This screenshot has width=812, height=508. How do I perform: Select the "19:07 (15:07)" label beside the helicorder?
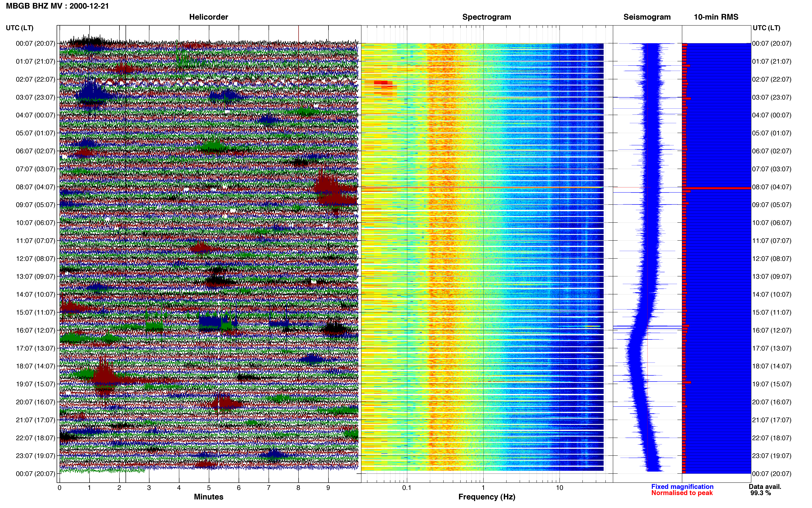click(x=35, y=384)
